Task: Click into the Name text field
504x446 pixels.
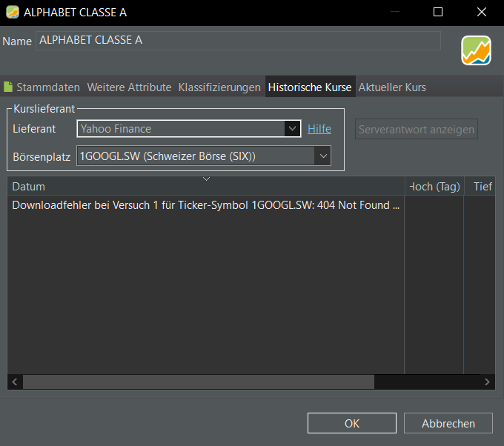Action: pyautogui.click(x=237, y=41)
